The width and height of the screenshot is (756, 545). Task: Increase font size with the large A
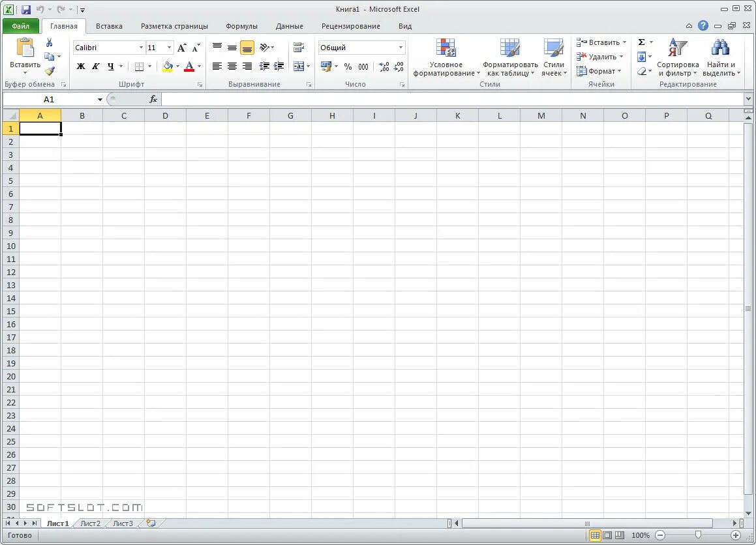pyautogui.click(x=182, y=48)
